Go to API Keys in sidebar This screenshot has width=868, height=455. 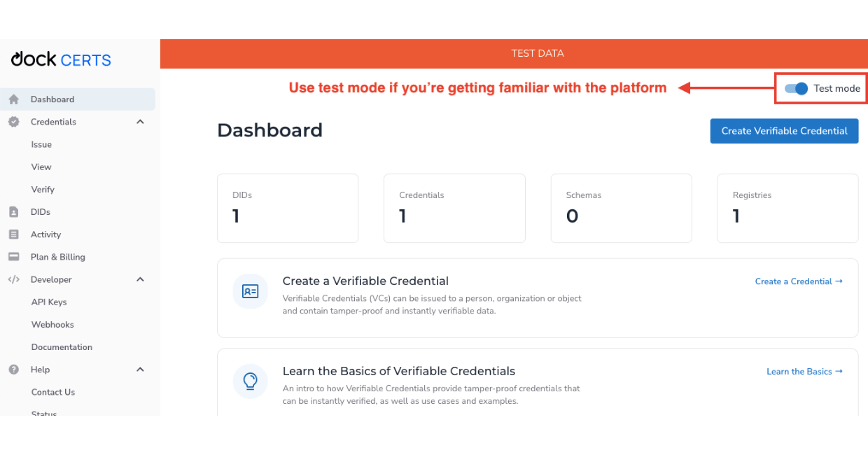[x=49, y=302]
